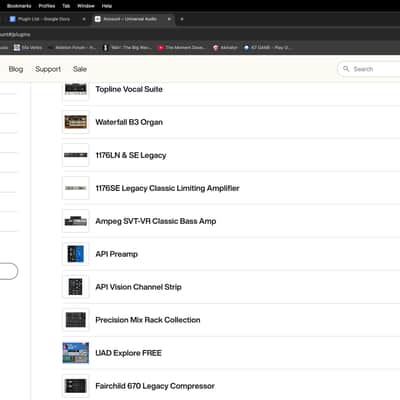Open the Akinator bookmark
The height and width of the screenshot is (400, 400).
pyautogui.click(x=225, y=48)
